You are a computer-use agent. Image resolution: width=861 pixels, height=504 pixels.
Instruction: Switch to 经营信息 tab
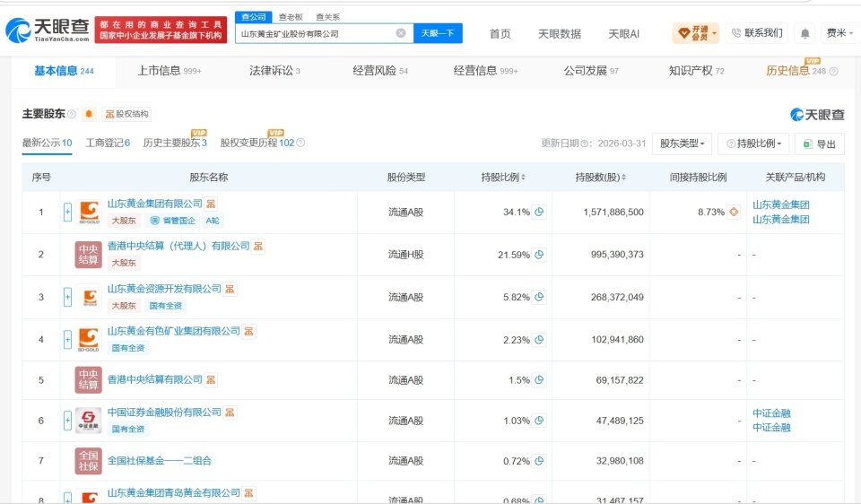click(x=485, y=71)
